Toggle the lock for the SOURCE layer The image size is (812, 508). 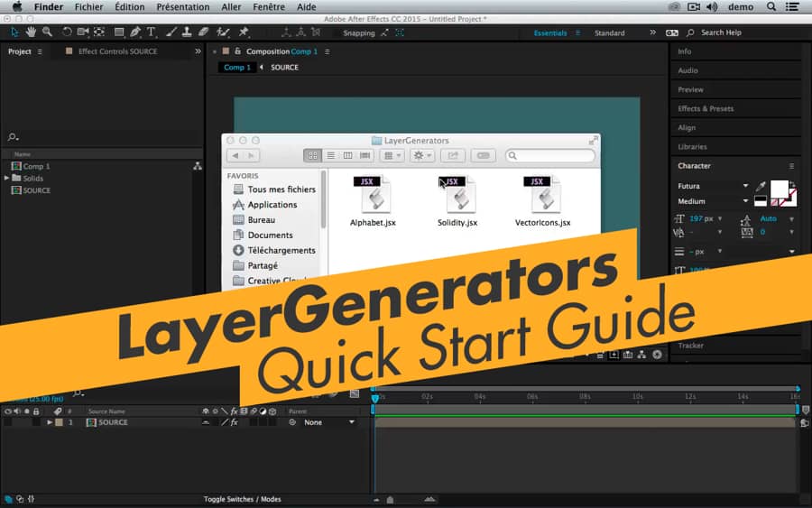pyautogui.click(x=36, y=422)
